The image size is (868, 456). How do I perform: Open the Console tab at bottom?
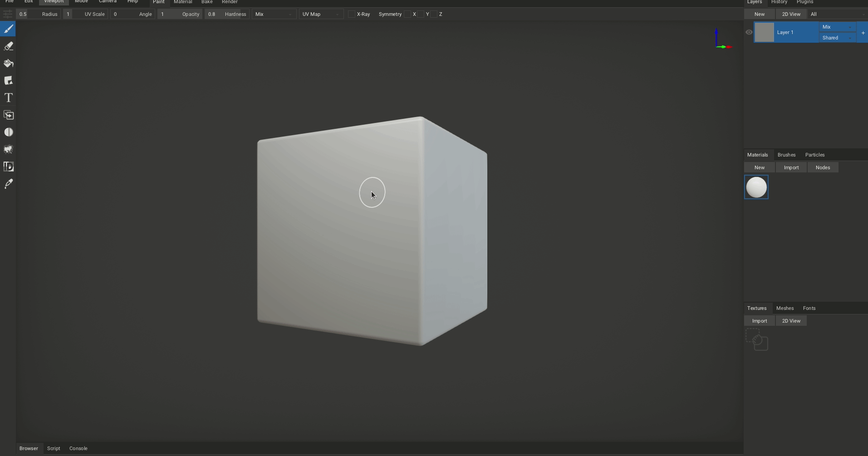(78, 448)
